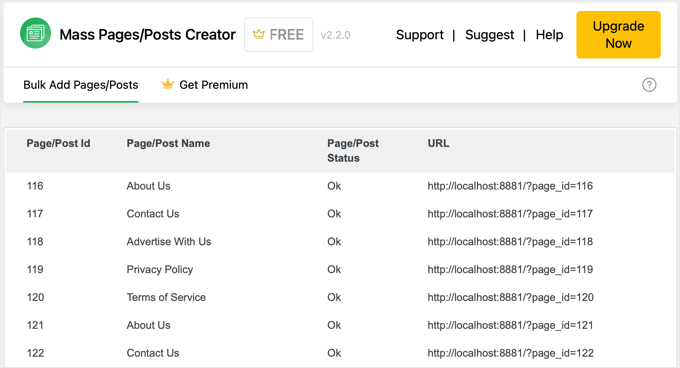Click the page ID 117 cell
This screenshot has width=680, height=368.
click(35, 214)
